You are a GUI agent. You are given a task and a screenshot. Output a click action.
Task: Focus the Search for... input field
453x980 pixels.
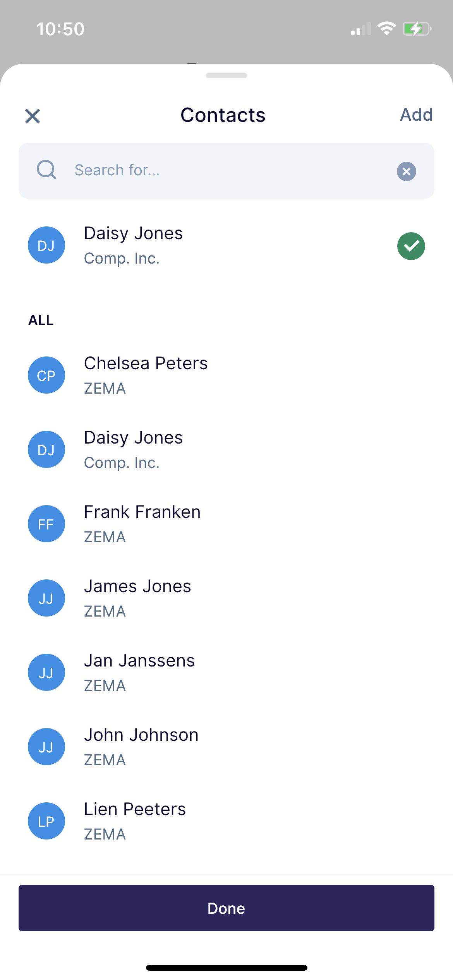pyautogui.click(x=226, y=171)
